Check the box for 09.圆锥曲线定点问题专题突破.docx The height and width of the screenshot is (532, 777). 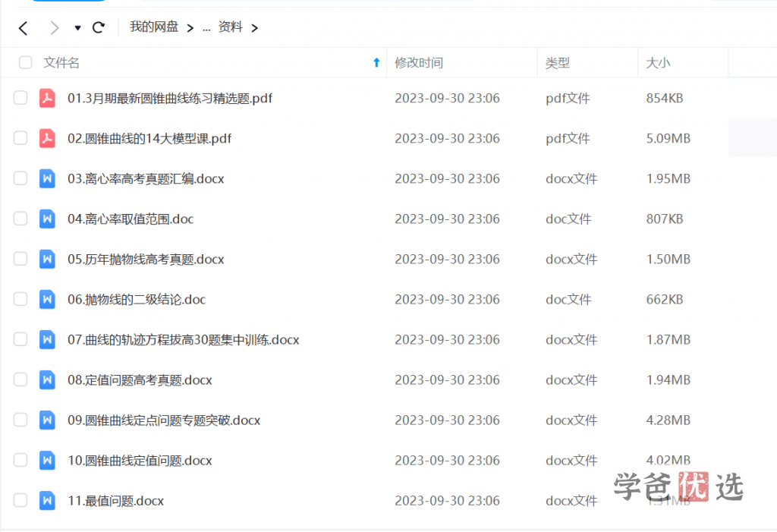pyautogui.click(x=20, y=420)
